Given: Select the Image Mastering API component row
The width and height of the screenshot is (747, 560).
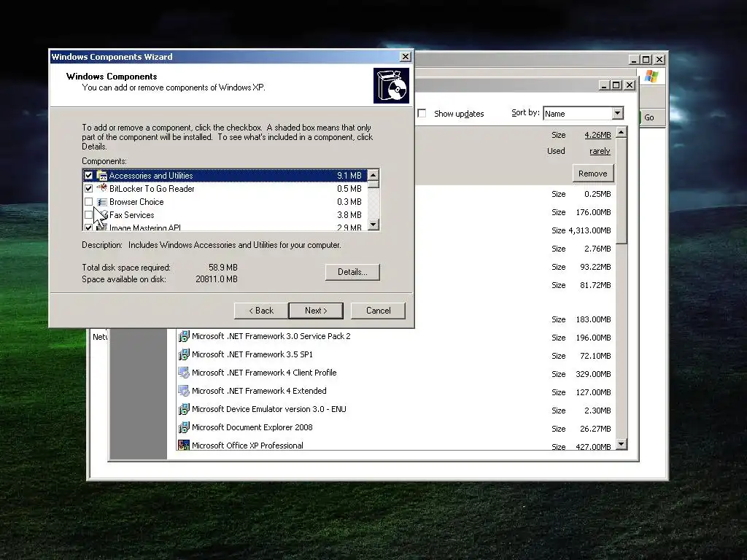Looking at the screenshot, I should [x=225, y=227].
